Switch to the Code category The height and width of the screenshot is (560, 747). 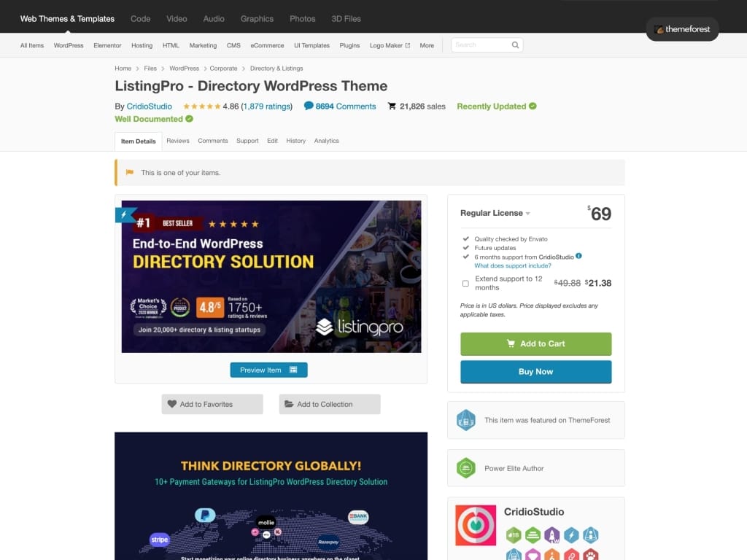point(141,19)
